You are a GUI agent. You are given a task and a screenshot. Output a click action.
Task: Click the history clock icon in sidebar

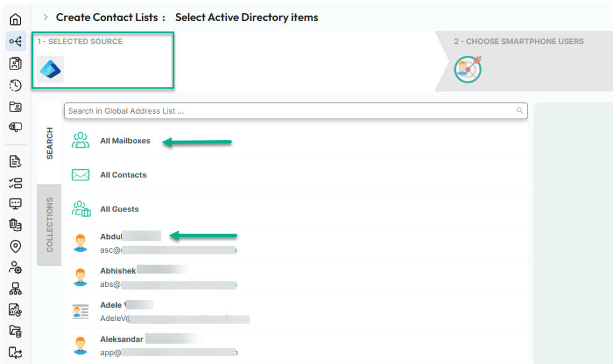pyautogui.click(x=15, y=85)
